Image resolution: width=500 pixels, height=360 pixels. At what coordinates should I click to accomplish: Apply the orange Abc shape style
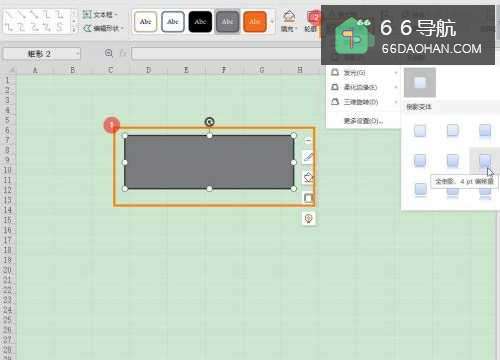coord(255,22)
